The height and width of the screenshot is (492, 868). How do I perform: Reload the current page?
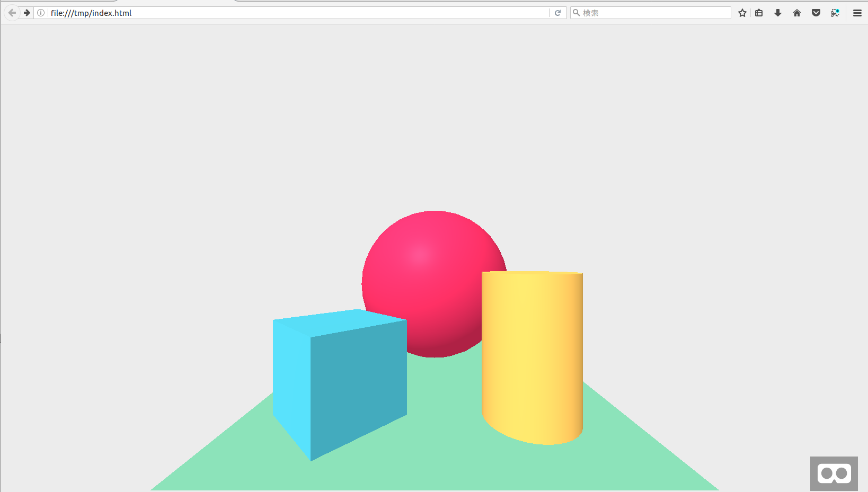coord(557,13)
